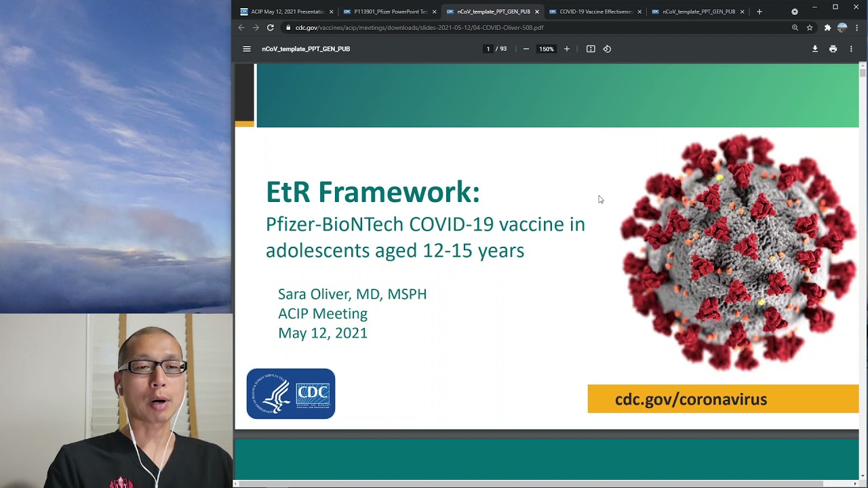The height and width of the screenshot is (488, 868).
Task: Close the last nCoV_template_PPT_GEN_PUB tab
Action: pos(742,12)
